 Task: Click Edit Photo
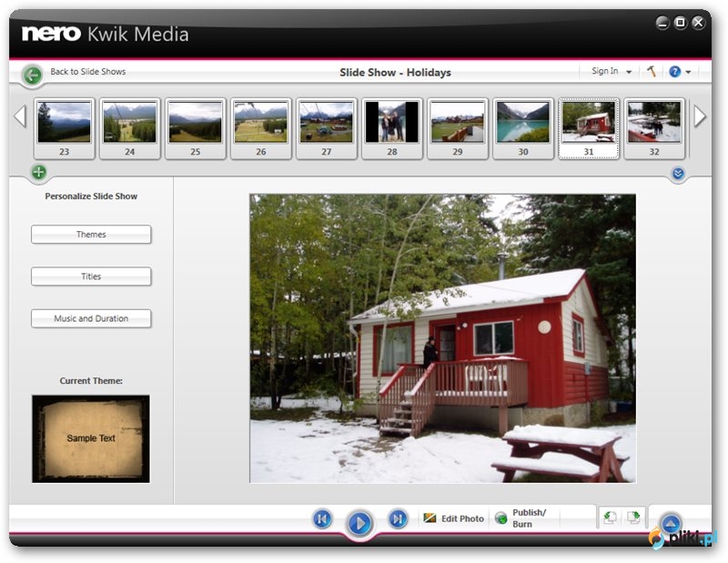pos(453,518)
